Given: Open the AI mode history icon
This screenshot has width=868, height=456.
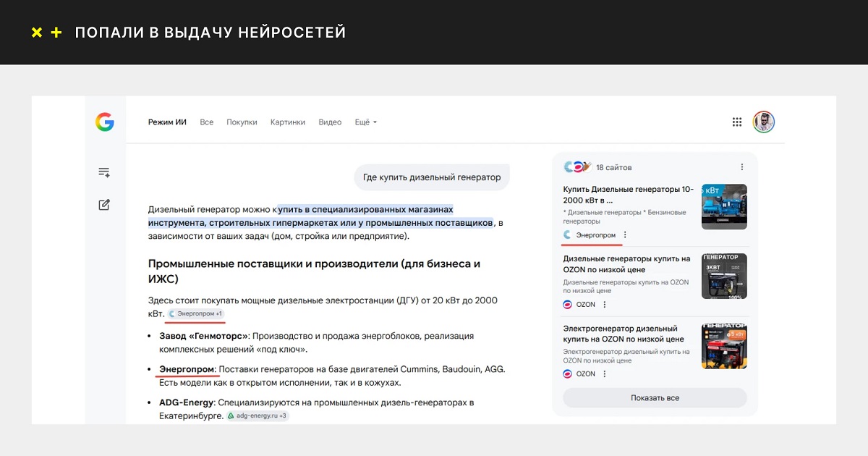Looking at the screenshot, I should coord(104,172).
